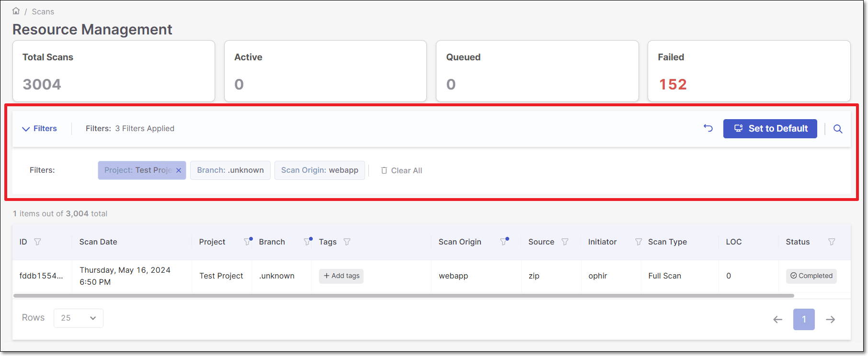868x356 pixels.
Task: Go to the next page arrow
Action: [x=830, y=320]
